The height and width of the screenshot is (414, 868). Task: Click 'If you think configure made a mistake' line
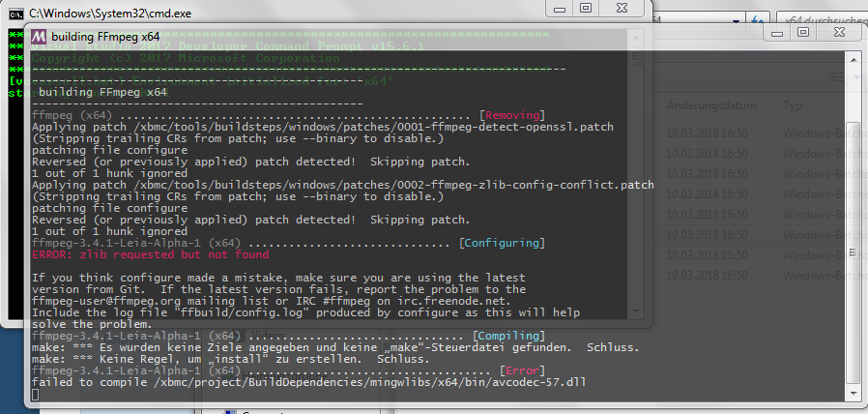(278, 278)
